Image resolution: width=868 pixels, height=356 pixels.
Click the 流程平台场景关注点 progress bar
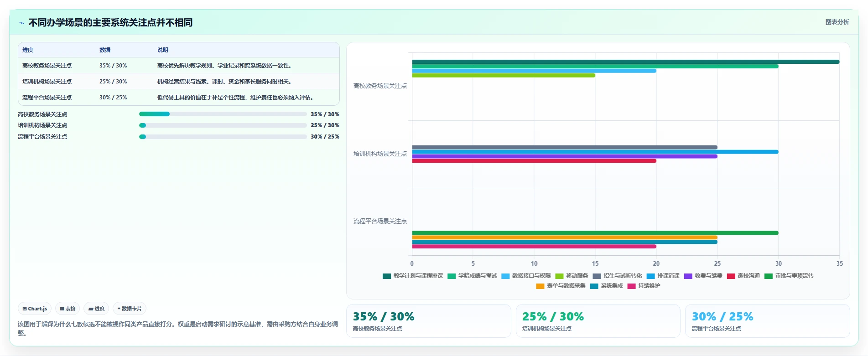[x=223, y=137]
